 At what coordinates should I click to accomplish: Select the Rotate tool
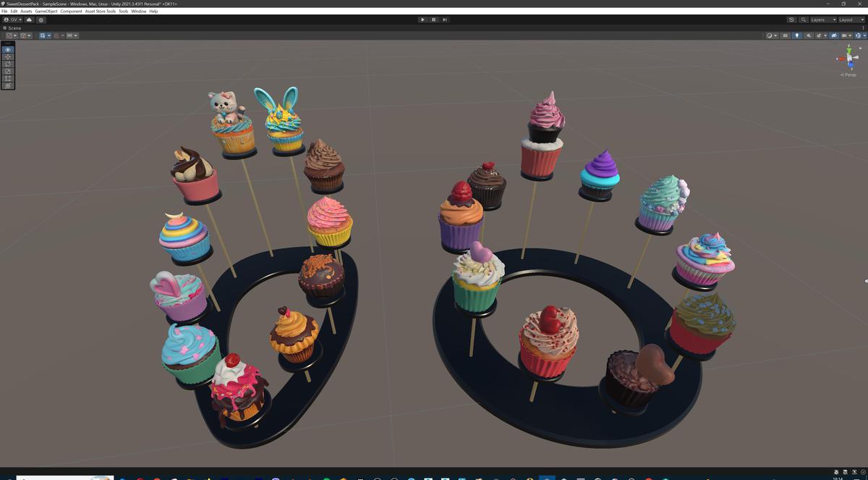tap(8, 64)
